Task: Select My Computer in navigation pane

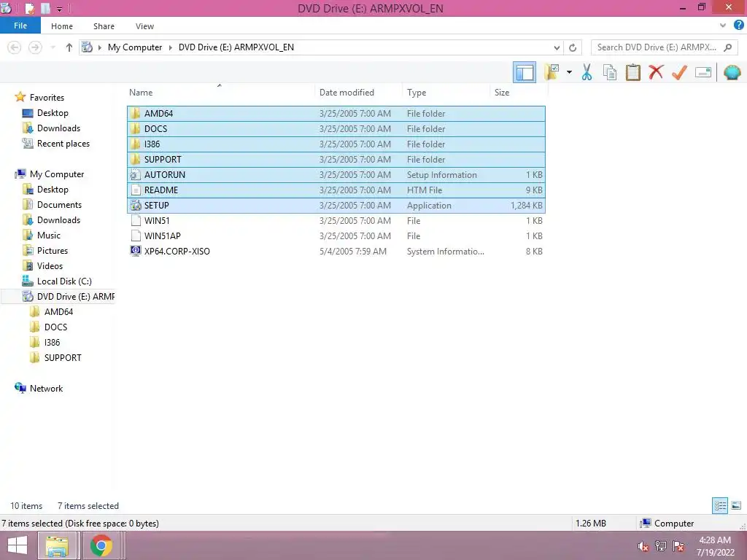Action: tap(57, 174)
